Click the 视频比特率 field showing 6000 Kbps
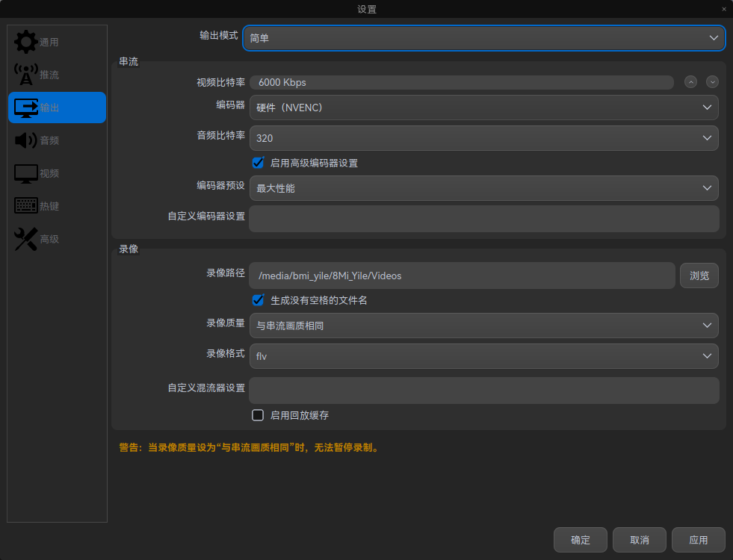Screen dimensions: 733x560 tap(462, 82)
